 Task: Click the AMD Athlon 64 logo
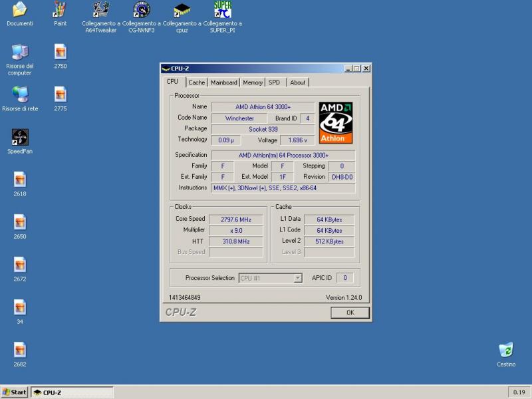point(336,123)
